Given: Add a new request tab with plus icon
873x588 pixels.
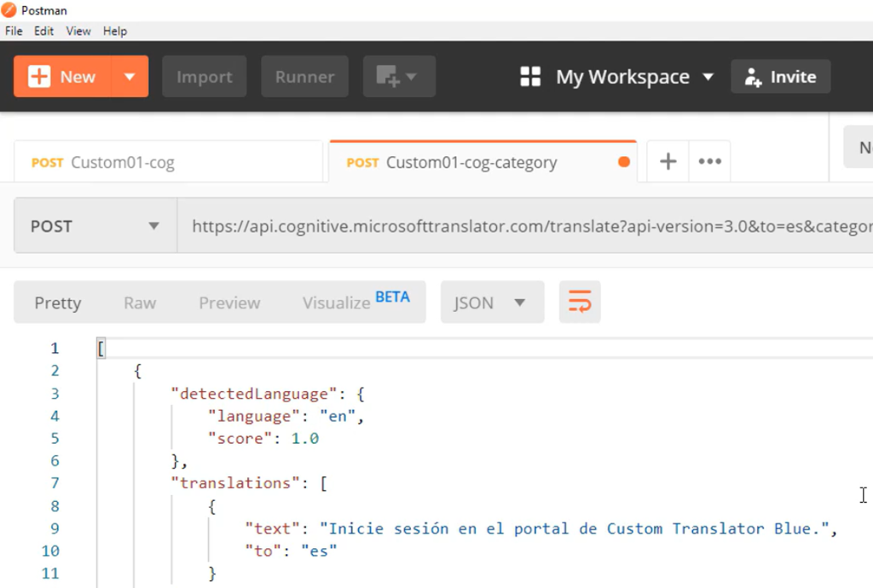Looking at the screenshot, I should (668, 162).
